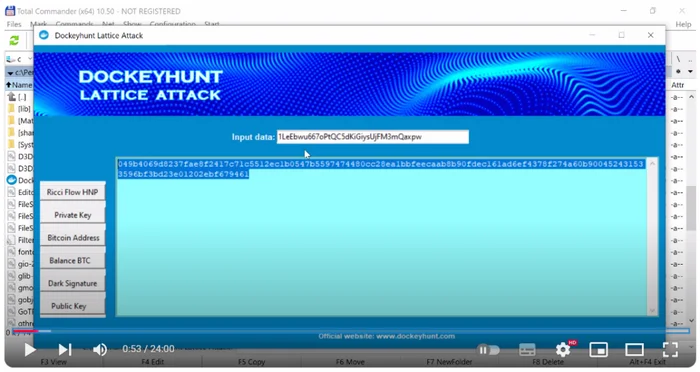Restore down the Total Commander window
The image size is (700, 372).
pos(653,11)
